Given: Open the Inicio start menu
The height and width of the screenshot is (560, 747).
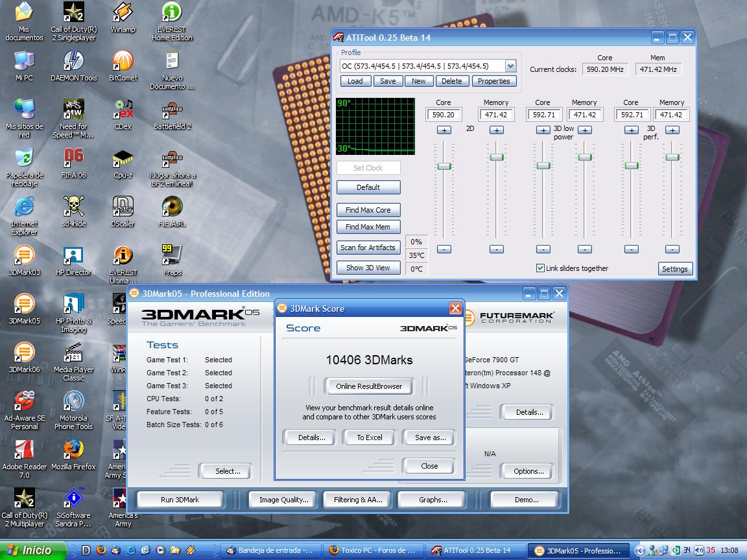Looking at the screenshot, I should (x=32, y=550).
